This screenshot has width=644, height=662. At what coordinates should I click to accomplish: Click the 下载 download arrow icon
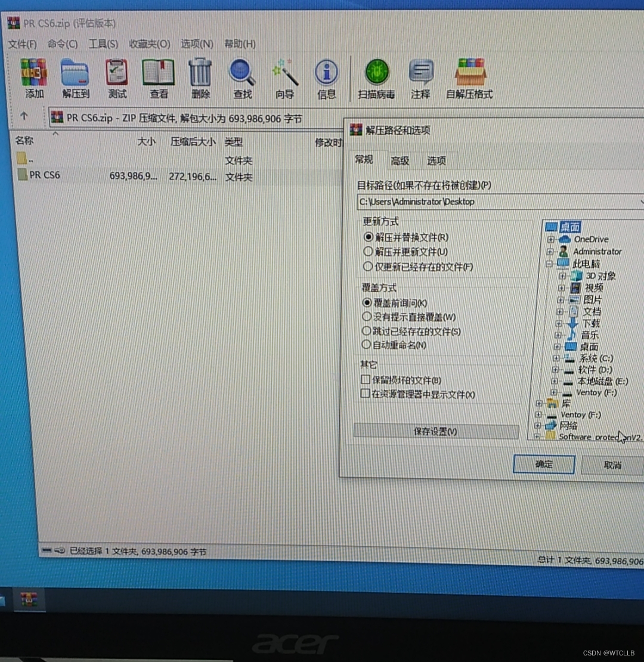point(572,323)
